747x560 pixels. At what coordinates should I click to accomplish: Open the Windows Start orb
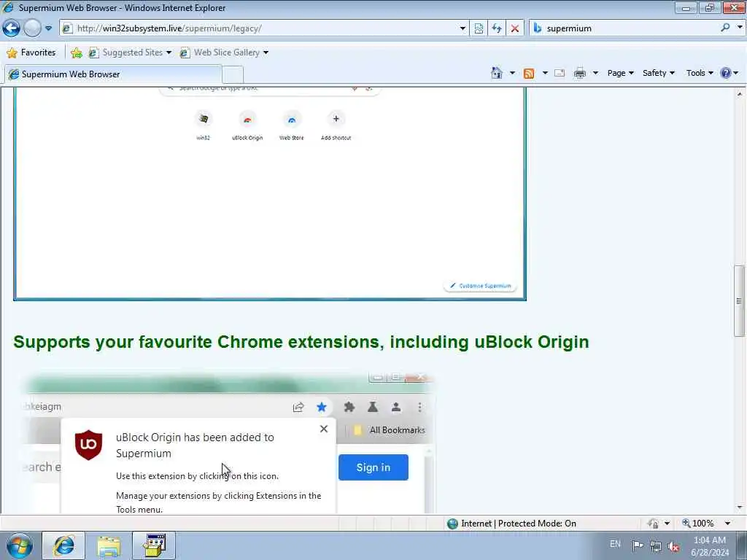(20, 545)
